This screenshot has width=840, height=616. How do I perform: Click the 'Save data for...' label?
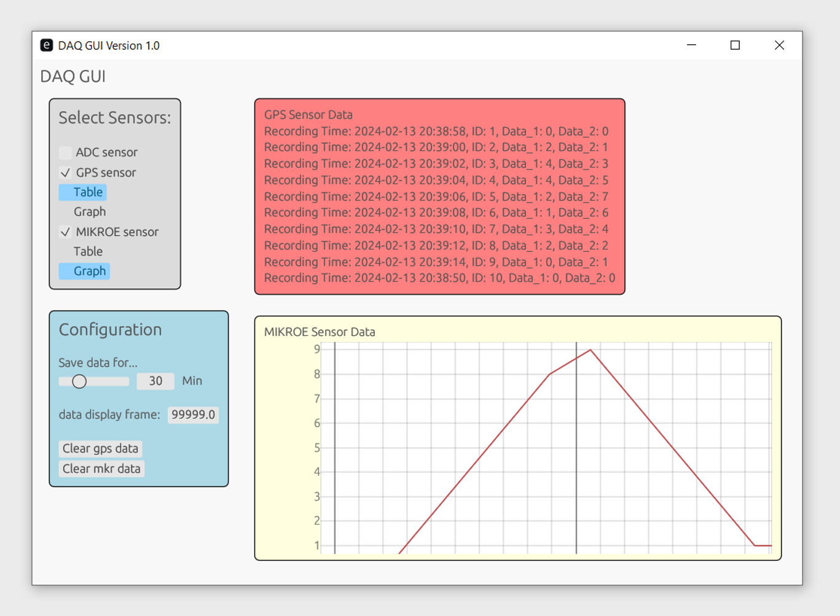[98, 362]
